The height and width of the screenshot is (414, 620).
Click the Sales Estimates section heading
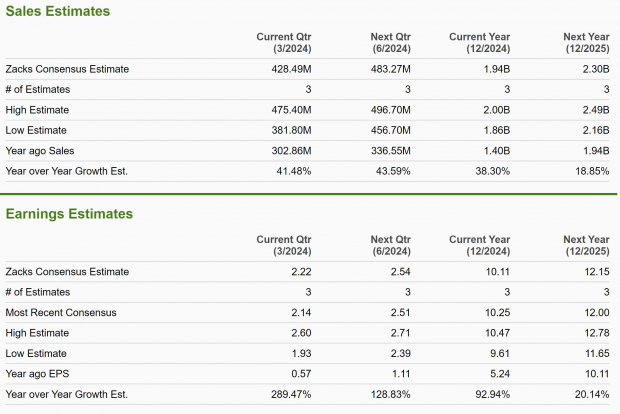pos(58,11)
